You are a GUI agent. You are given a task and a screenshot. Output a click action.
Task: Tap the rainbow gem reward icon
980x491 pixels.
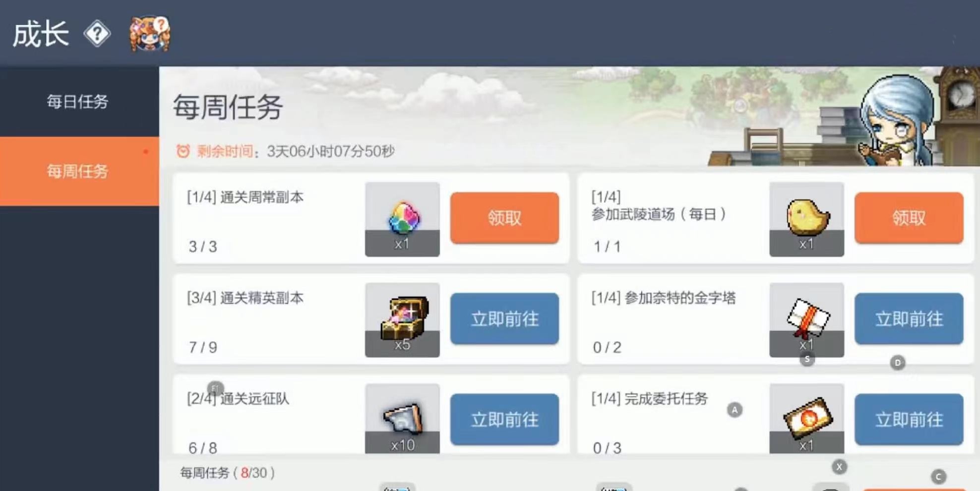click(x=402, y=219)
